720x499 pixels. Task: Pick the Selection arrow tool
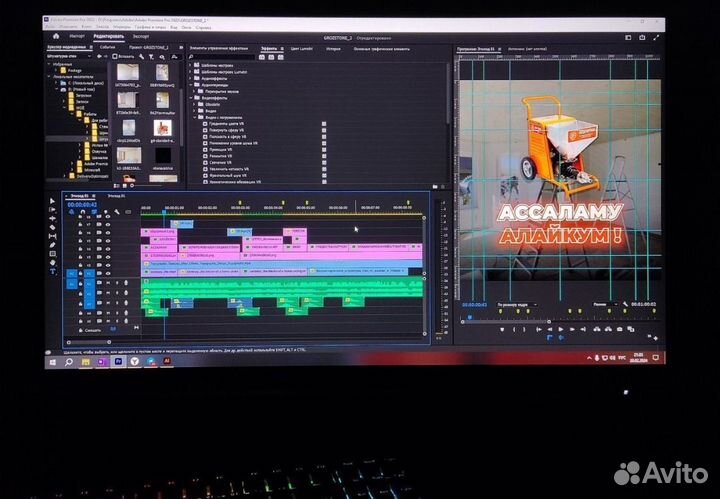point(52,201)
